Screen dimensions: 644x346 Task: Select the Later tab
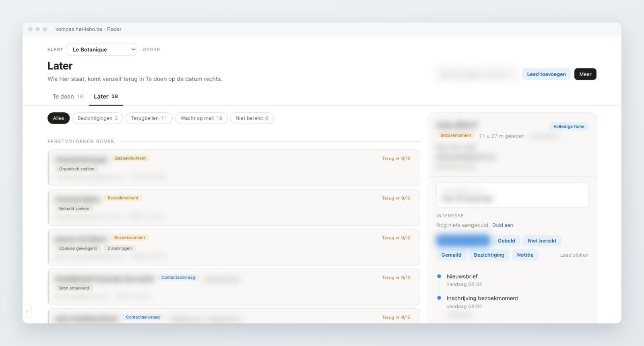106,97
